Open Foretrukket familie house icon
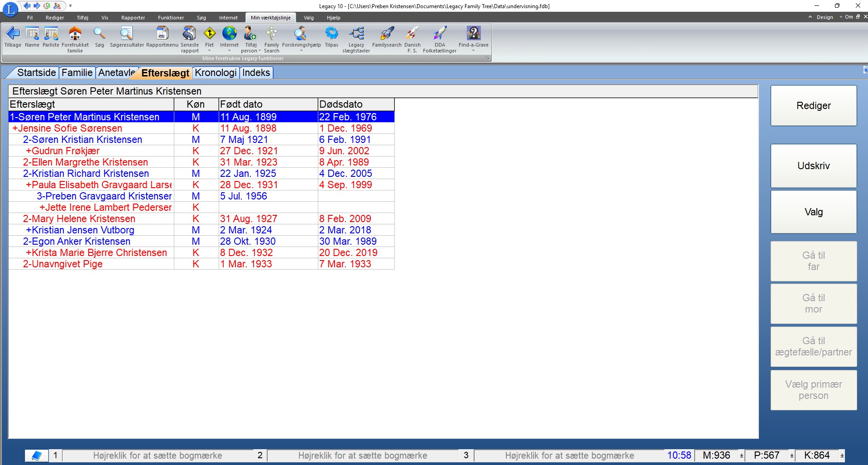 point(75,33)
